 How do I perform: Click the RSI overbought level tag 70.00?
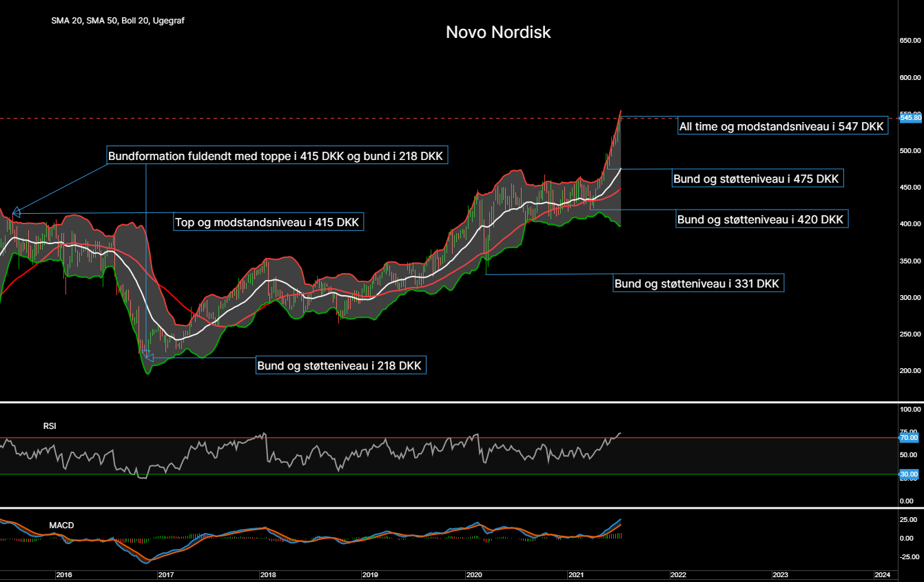(910, 437)
